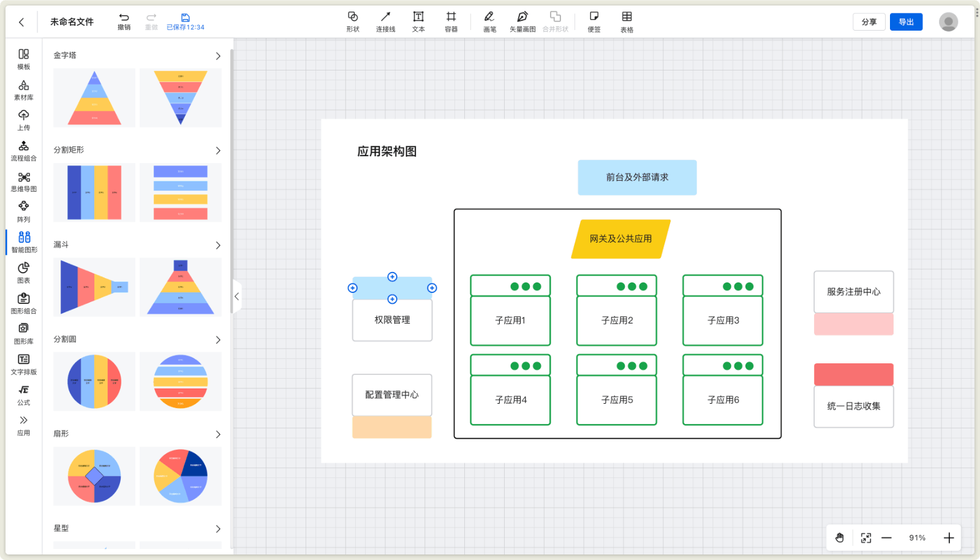The width and height of the screenshot is (980, 560).
Task: Fit canvas to screen icon
Action: coord(865,538)
